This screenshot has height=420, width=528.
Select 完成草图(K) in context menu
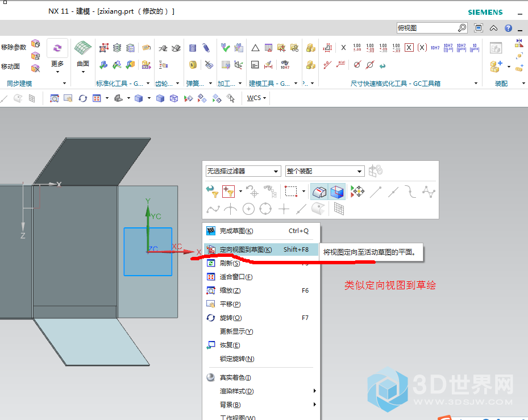coord(261,231)
